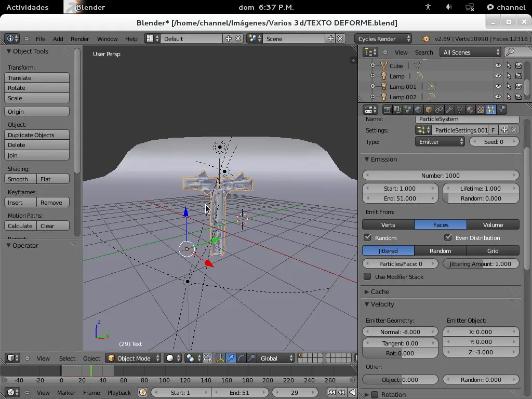The width and height of the screenshot is (532, 399).
Task: Click the Calculate motion paths button
Action: [x=20, y=226]
